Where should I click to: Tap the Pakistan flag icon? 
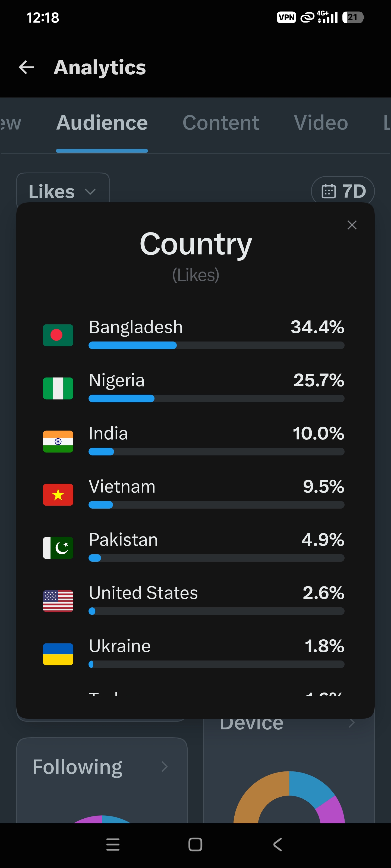point(58,548)
